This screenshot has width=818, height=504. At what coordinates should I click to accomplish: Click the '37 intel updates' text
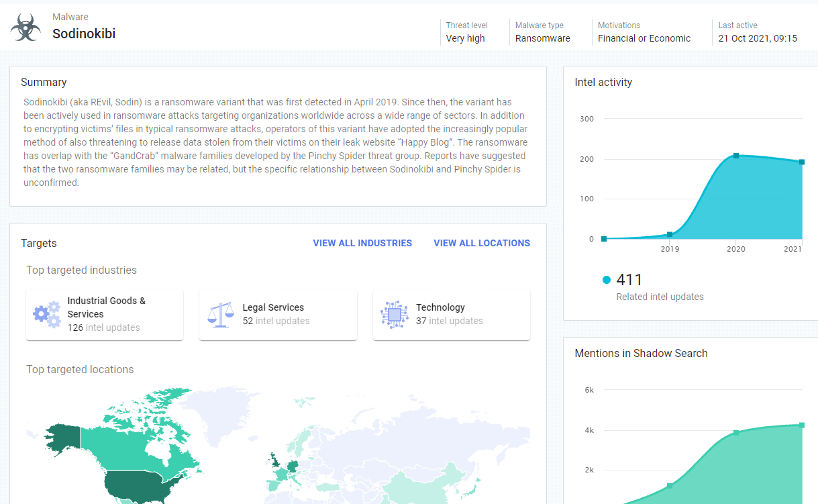pyautogui.click(x=450, y=321)
